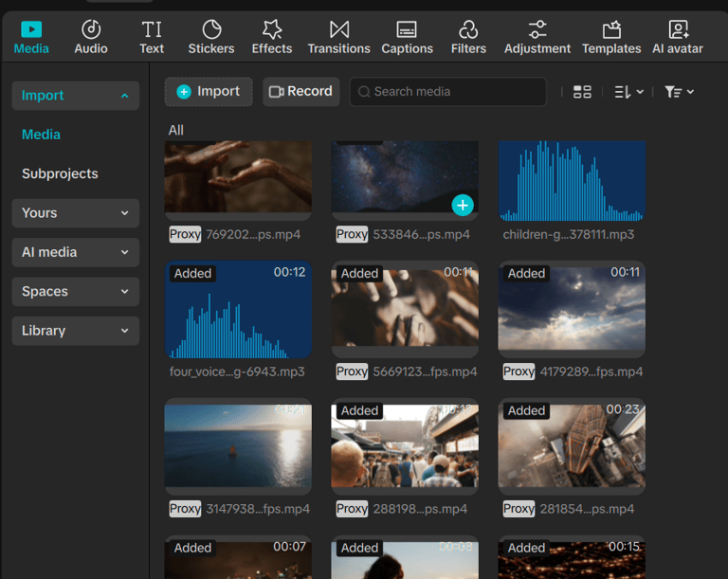The height and width of the screenshot is (579, 728).
Task: Click the Record button
Action: click(x=300, y=92)
